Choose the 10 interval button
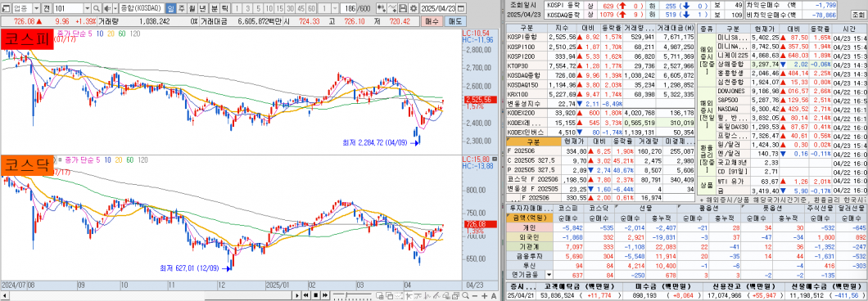 point(269,8)
